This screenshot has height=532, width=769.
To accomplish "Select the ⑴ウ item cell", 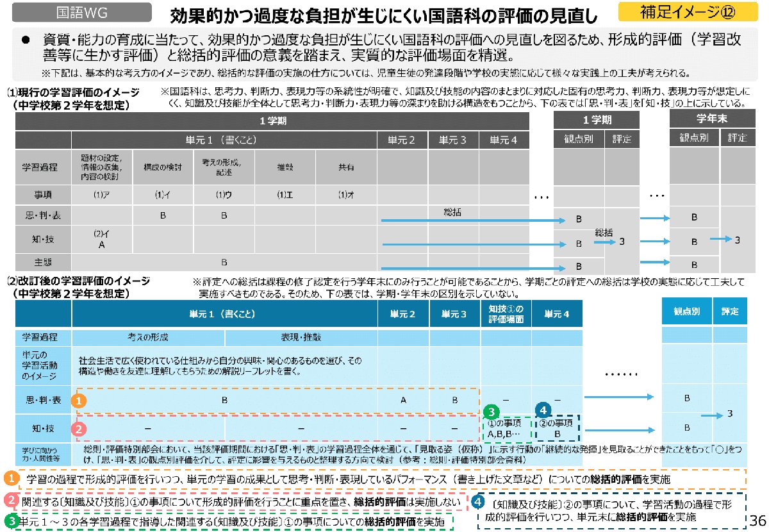I will (x=224, y=195).
